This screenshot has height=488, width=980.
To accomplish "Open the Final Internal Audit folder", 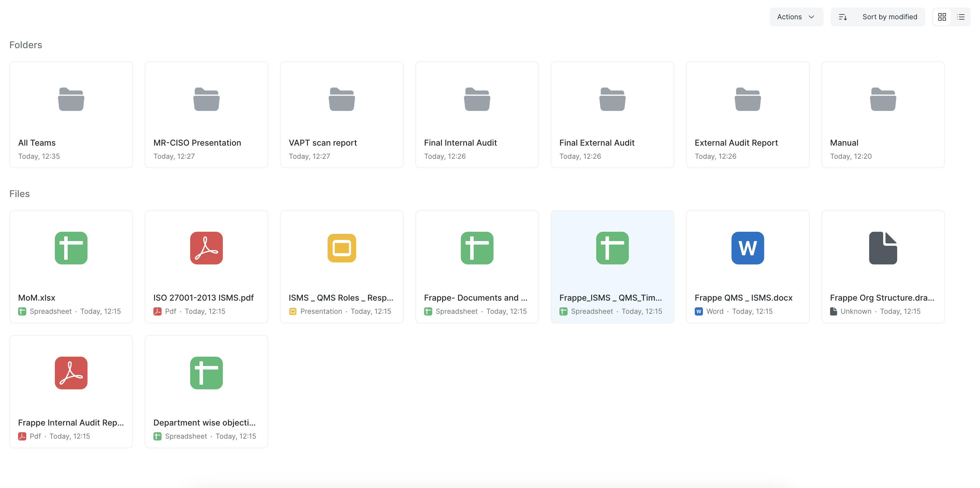I will coord(477,114).
